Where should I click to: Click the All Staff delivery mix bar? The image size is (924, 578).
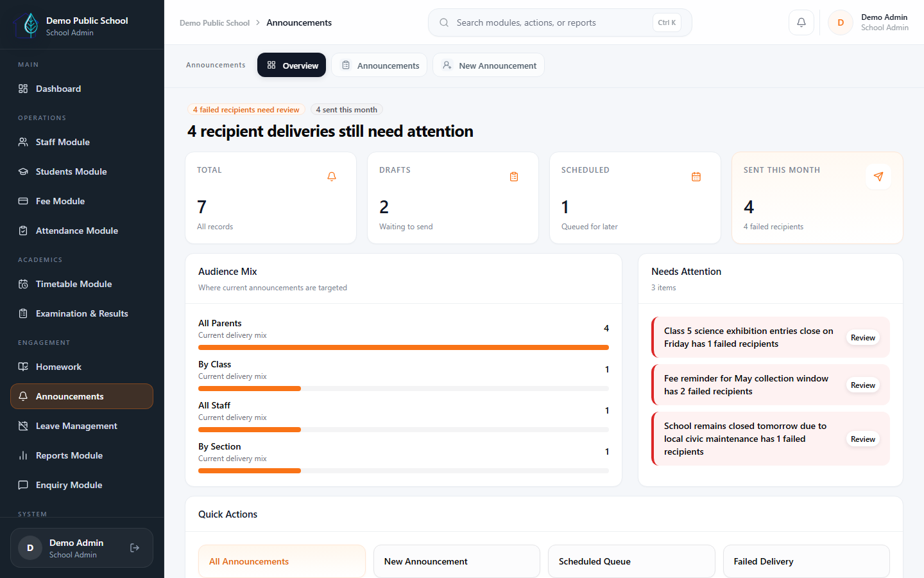pyautogui.click(x=404, y=430)
